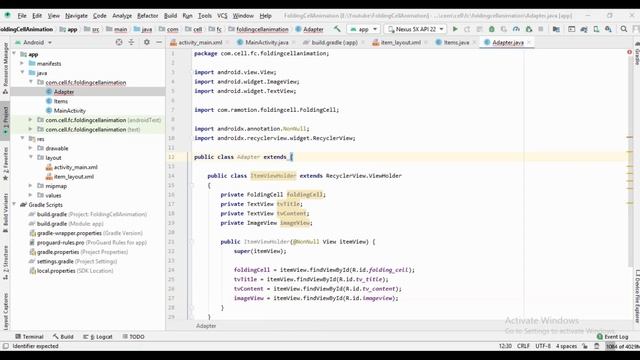Click the Apply Changes icon next to Run
640x360 pixels.
click(467, 29)
